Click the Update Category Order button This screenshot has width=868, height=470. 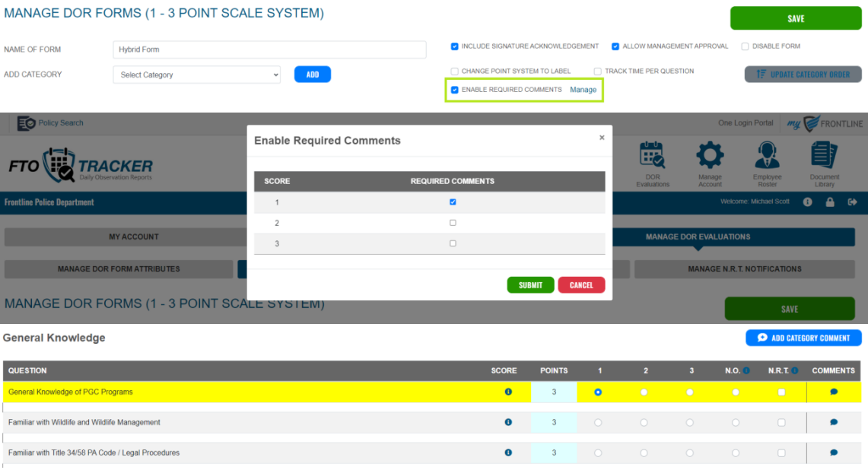point(803,74)
